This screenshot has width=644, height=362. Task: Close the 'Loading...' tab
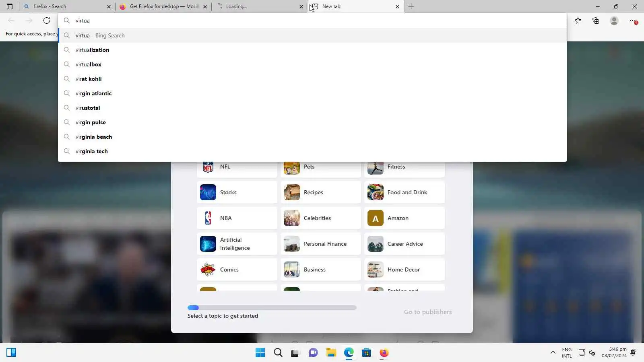[x=301, y=6]
